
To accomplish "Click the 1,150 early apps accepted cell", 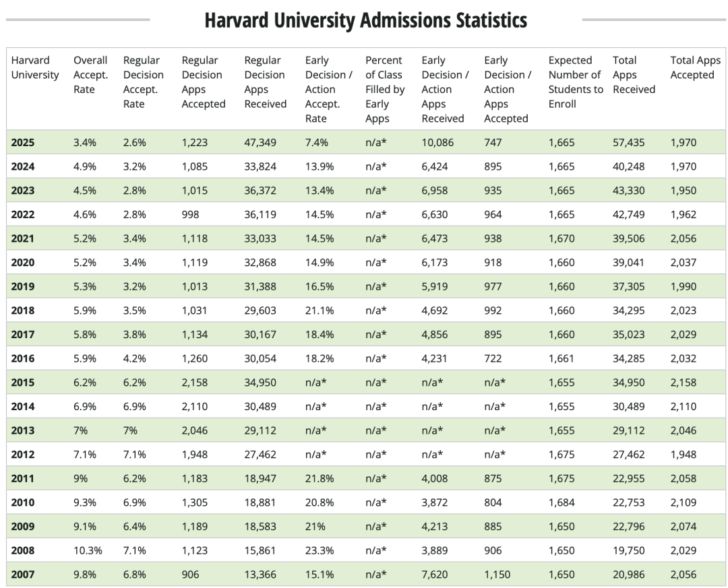I will pyautogui.click(x=497, y=575).
